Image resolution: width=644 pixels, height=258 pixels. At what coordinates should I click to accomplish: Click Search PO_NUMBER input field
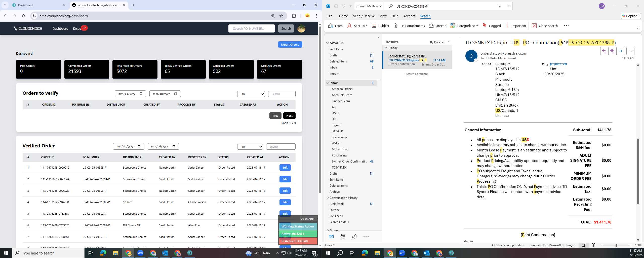(x=252, y=28)
